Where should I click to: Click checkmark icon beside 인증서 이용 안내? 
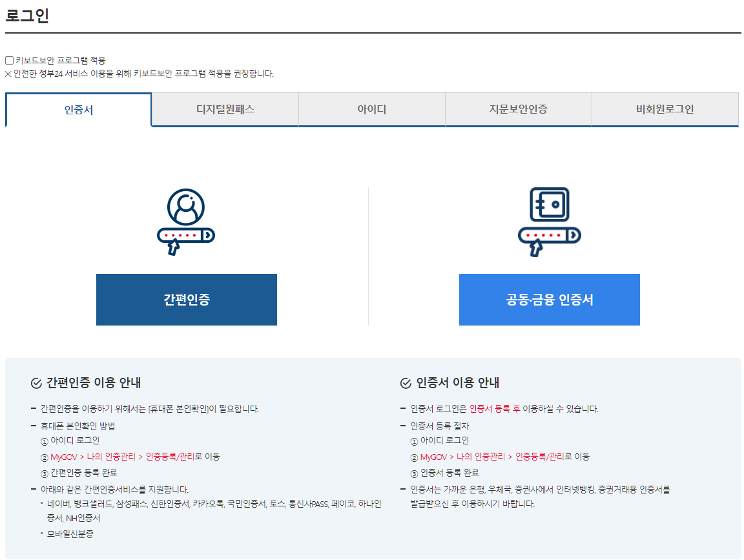(x=406, y=383)
